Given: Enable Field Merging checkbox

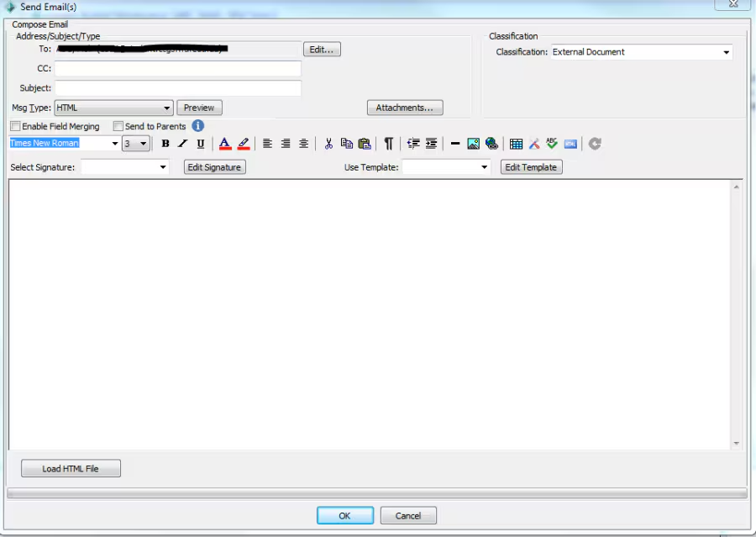Looking at the screenshot, I should tap(15, 126).
